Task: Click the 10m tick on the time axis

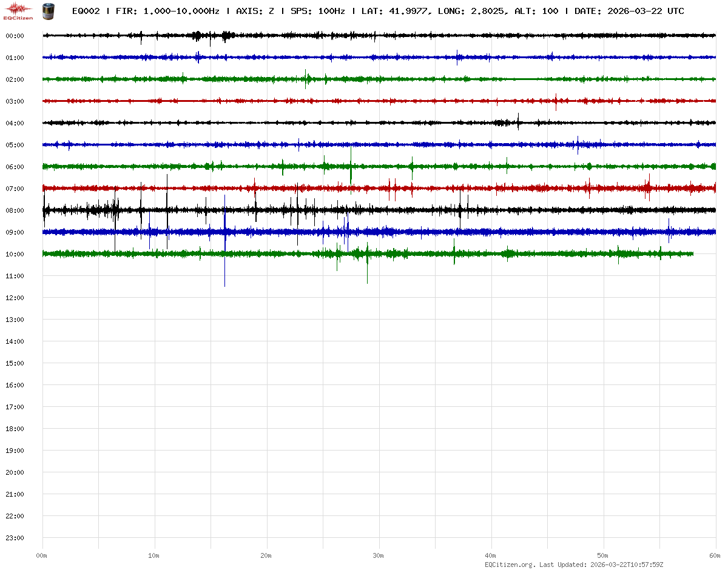Action: (154, 555)
